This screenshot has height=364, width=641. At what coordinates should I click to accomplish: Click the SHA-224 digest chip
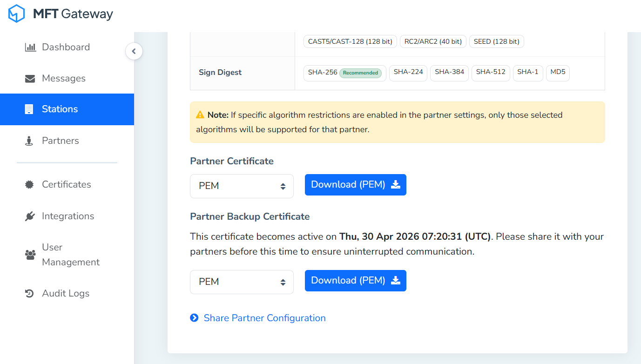(x=408, y=73)
